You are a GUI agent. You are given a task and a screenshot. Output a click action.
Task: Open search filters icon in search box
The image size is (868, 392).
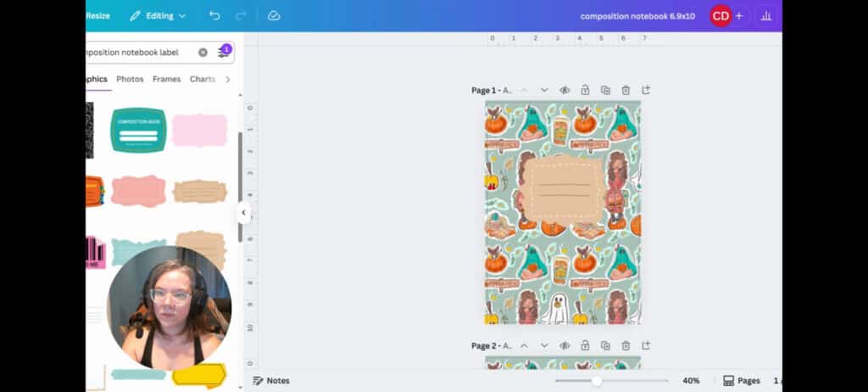click(224, 52)
